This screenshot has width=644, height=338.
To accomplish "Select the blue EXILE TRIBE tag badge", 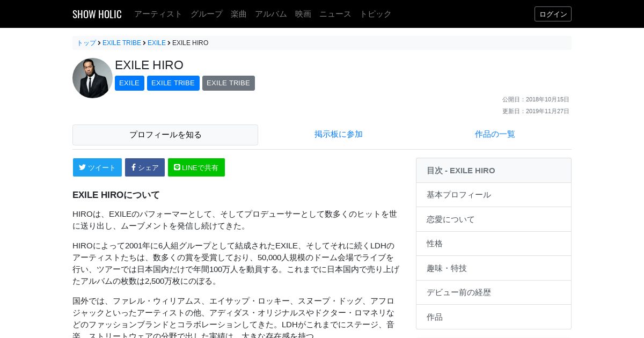I will coord(173,83).
